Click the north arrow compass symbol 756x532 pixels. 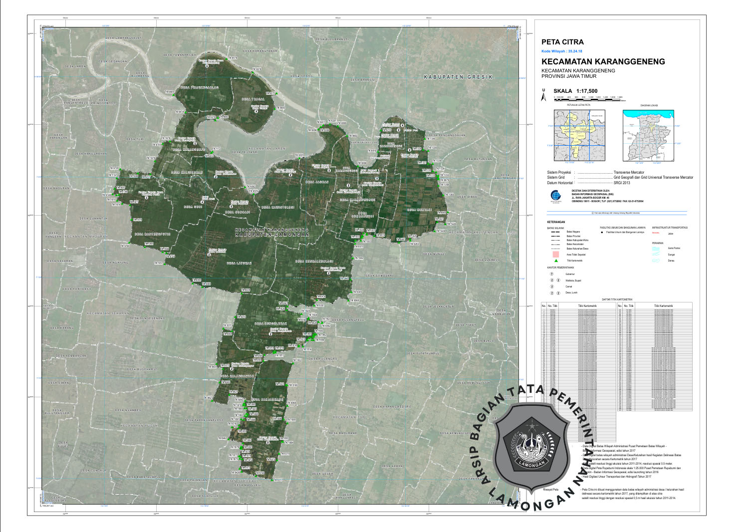pos(543,96)
